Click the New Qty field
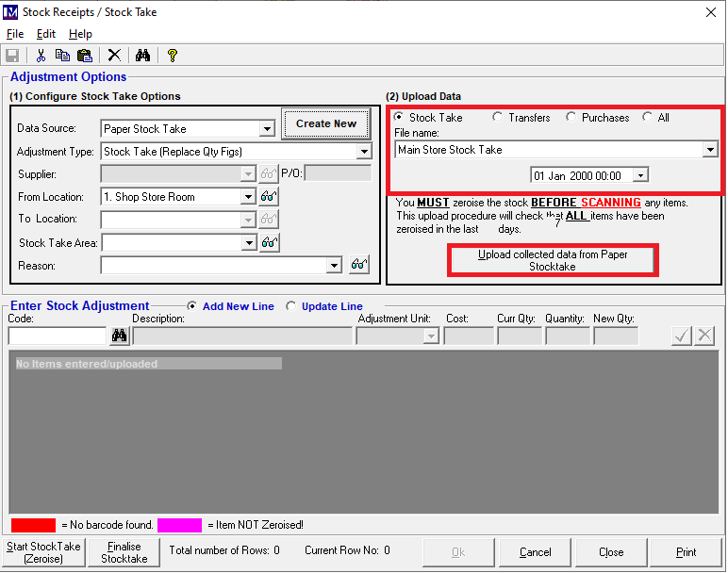The width and height of the screenshot is (728, 573). [x=616, y=336]
